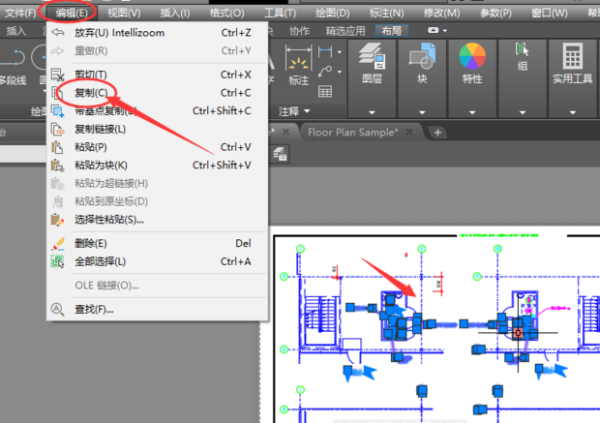This screenshot has width=600, height=423.
Task: Click the plus button for new drawing tab
Action: point(437,132)
